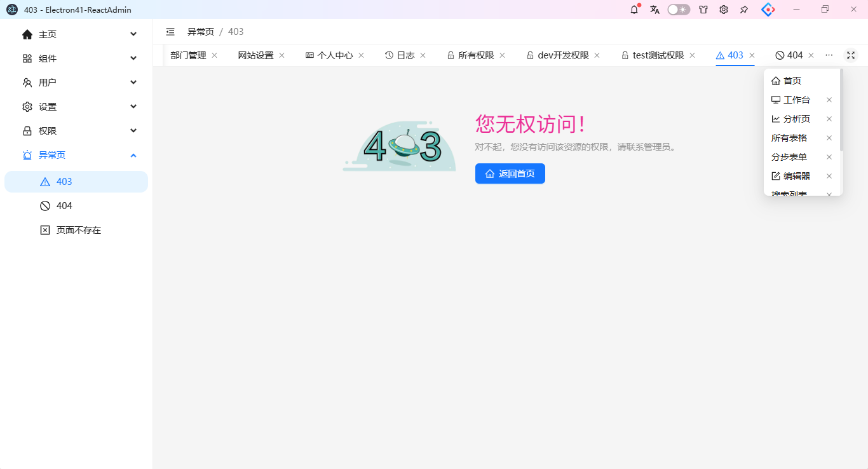The width and height of the screenshot is (868, 469).
Task: Expand the 设置 sidebar menu
Action: tap(76, 107)
